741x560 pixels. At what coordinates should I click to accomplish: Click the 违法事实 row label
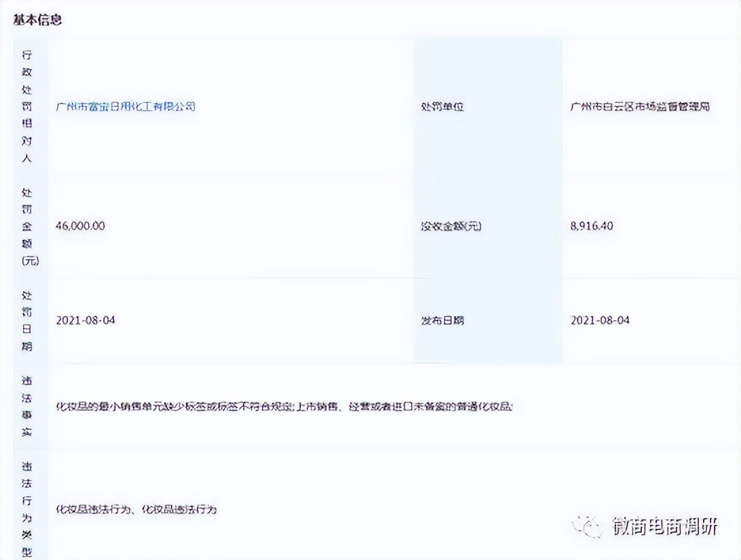click(x=28, y=405)
